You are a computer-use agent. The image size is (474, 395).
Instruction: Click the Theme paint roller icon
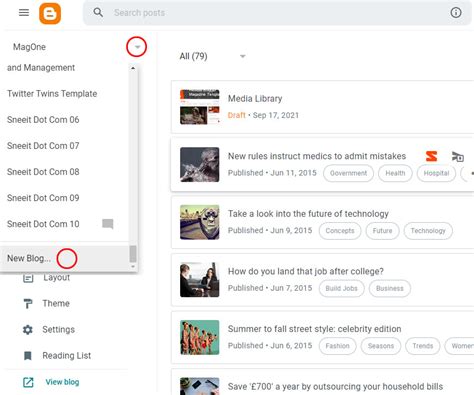28,303
